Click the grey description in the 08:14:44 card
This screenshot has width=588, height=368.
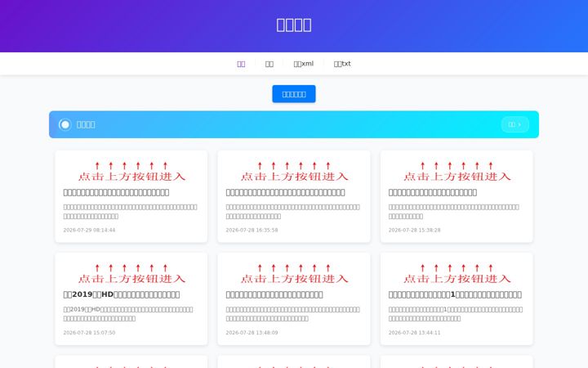point(130,212)
